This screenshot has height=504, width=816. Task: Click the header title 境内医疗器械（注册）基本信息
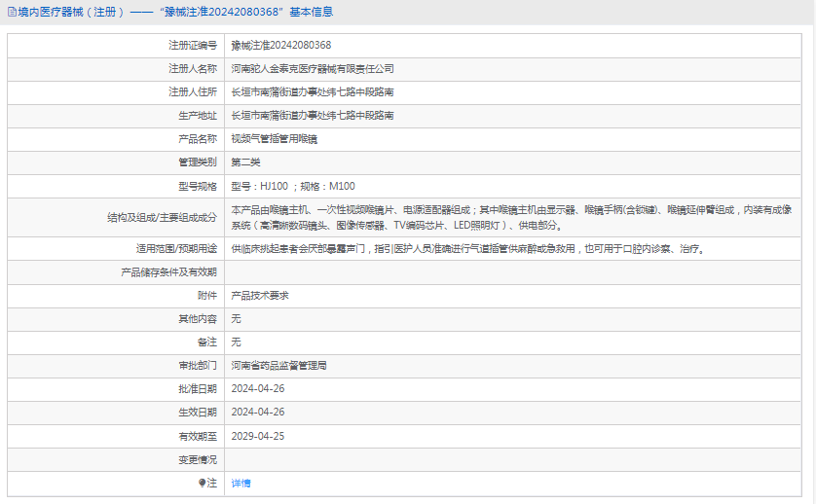tap(175, 12)
